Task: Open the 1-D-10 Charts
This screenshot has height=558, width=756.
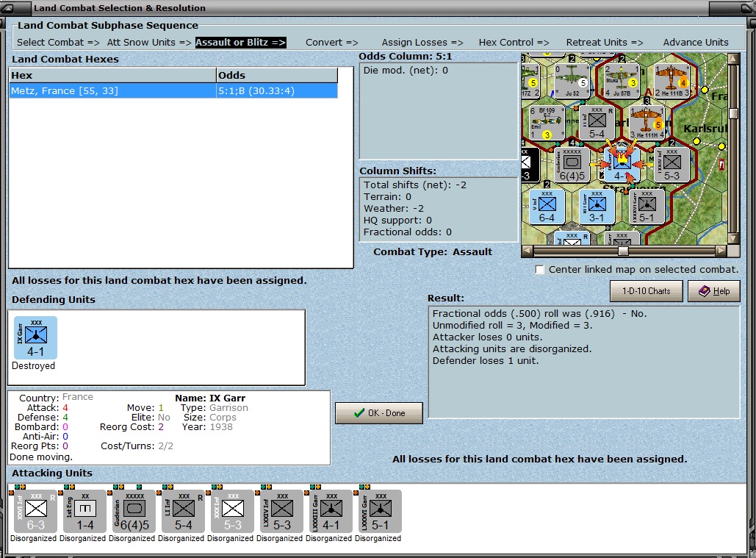Action: pos(646,291)
